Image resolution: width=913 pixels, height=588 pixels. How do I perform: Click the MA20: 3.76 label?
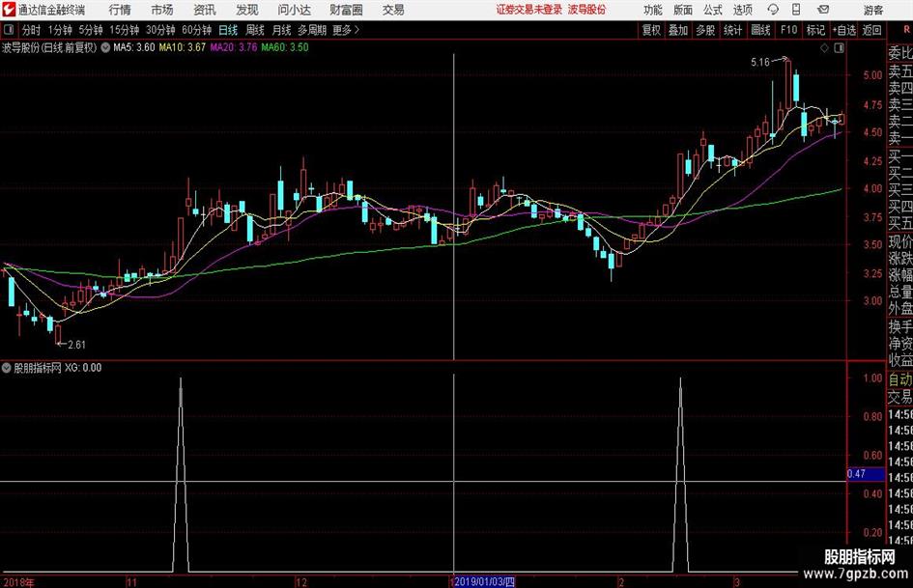[x=234, y=47]
